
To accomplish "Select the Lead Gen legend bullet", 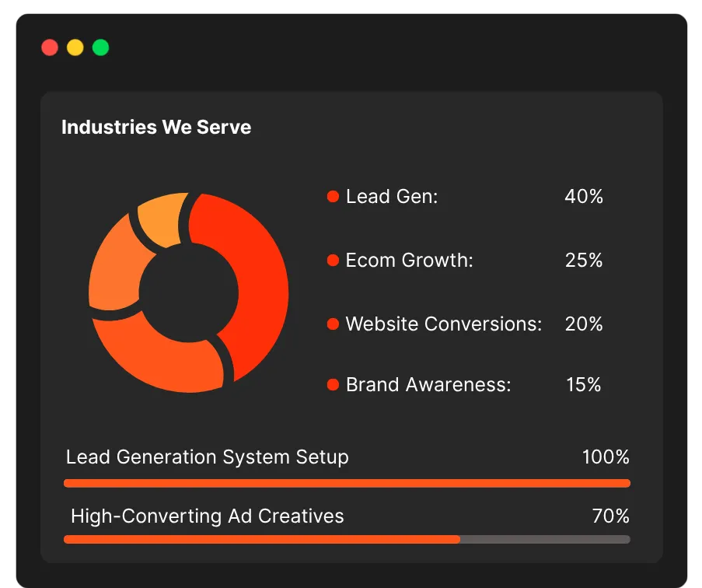I will pyautogui.click(x=333, y=196).
